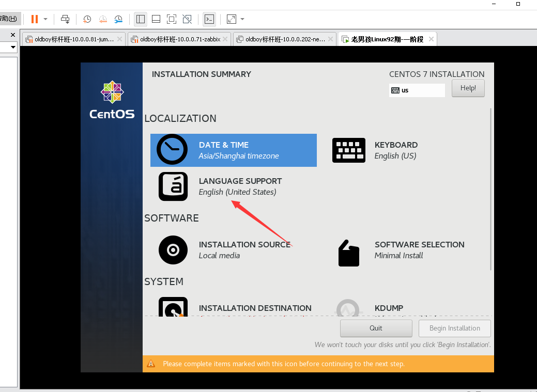
Task: Expand the stretch display dropdown arrow
Action: click(x=242, y=19)
